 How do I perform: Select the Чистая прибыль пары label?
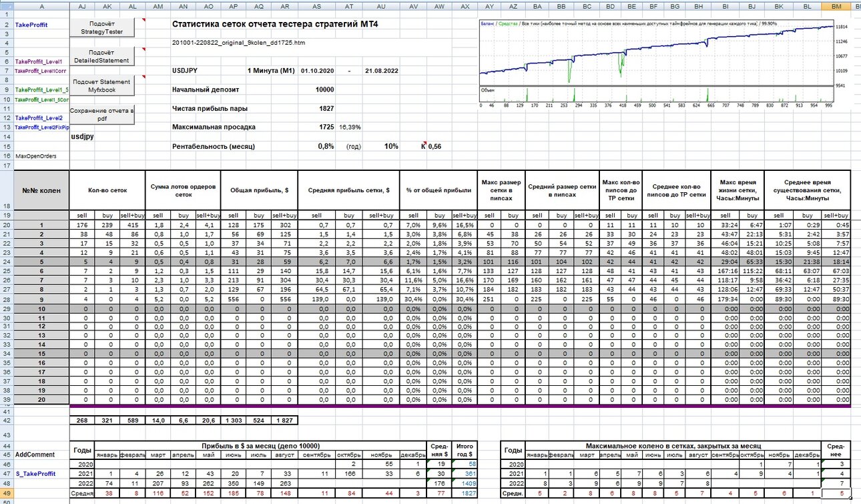pyautogui.click(x=210, y=108)
